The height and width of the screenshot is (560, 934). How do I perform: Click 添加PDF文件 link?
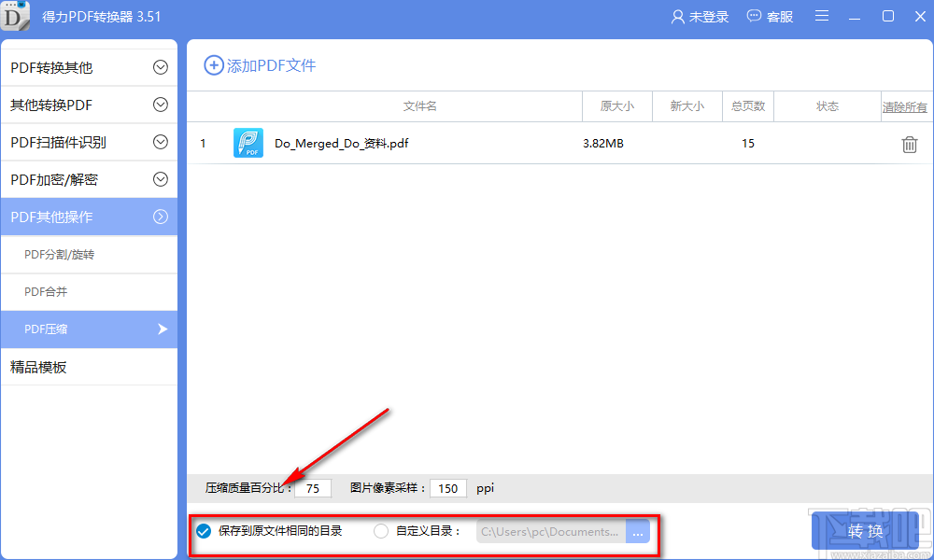click(x=271, y=65)
